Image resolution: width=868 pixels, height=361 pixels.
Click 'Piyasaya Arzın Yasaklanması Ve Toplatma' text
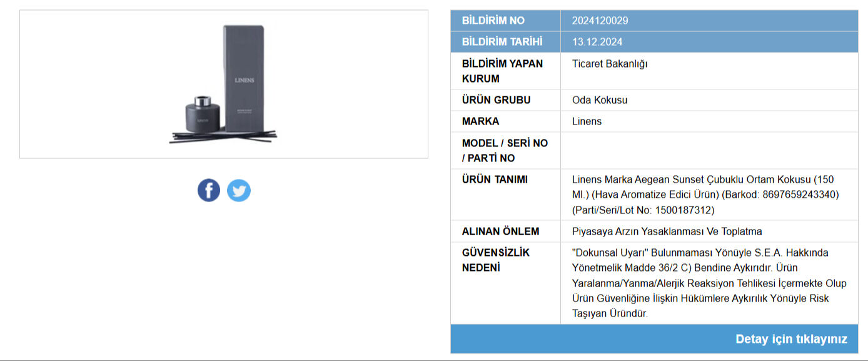667,231
